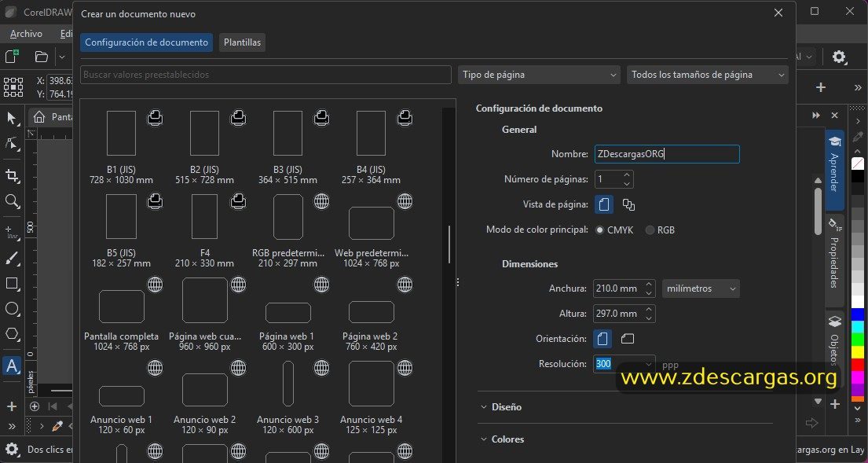Select the Crop tool
868x463 pixels.
click(12, 176)
